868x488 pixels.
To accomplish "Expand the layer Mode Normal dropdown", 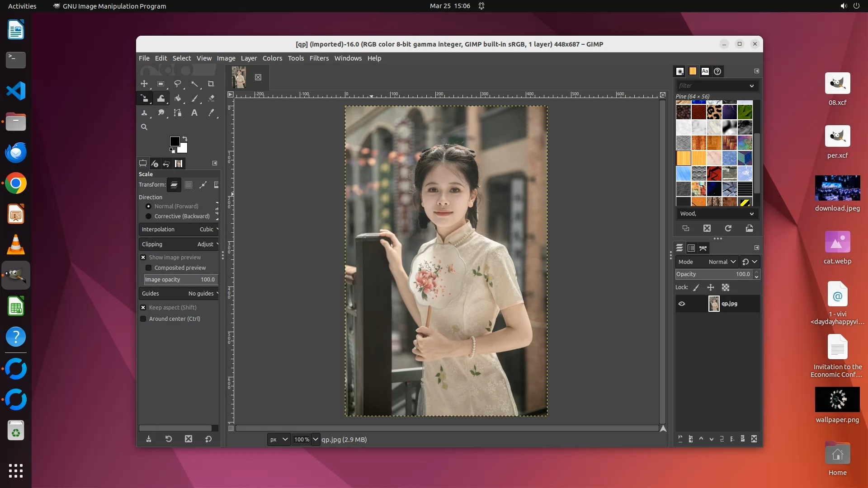I will point(722,262).
